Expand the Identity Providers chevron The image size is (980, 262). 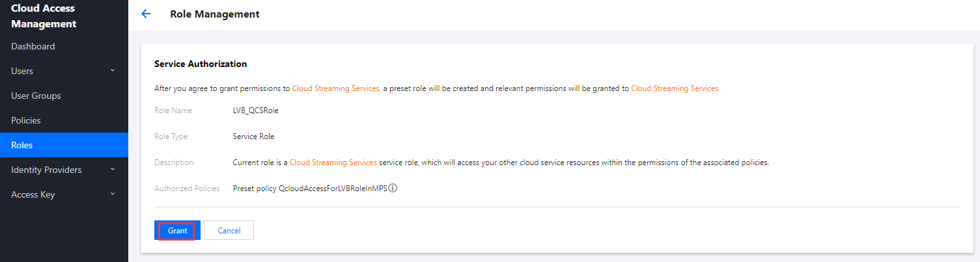[x=113, y=169]
